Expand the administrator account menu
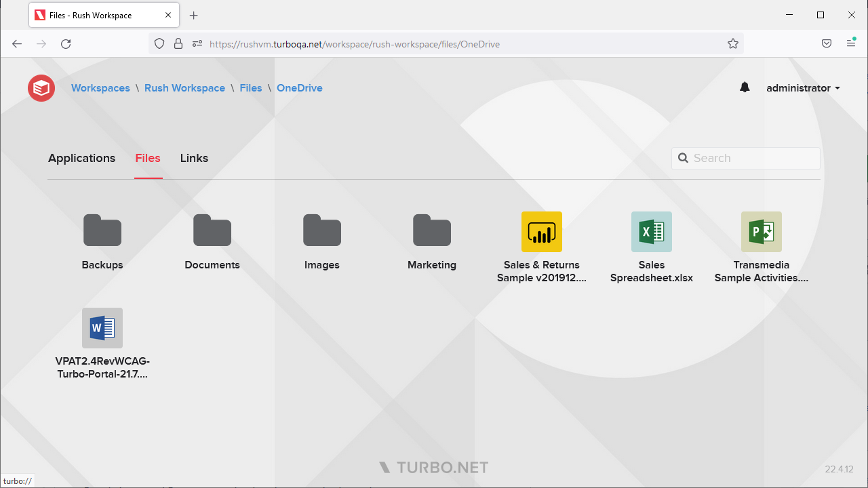 tap(803, 87)
